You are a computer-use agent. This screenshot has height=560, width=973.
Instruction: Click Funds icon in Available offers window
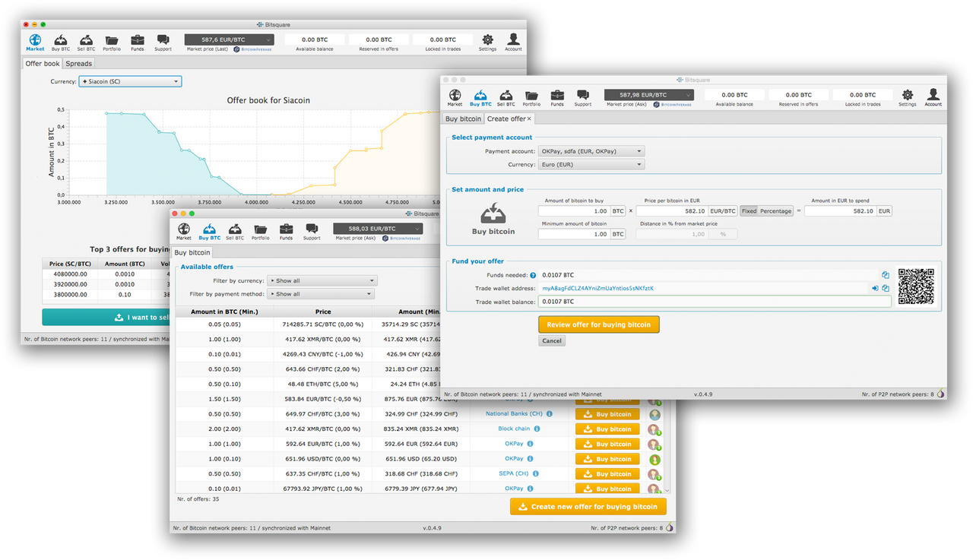286,232
